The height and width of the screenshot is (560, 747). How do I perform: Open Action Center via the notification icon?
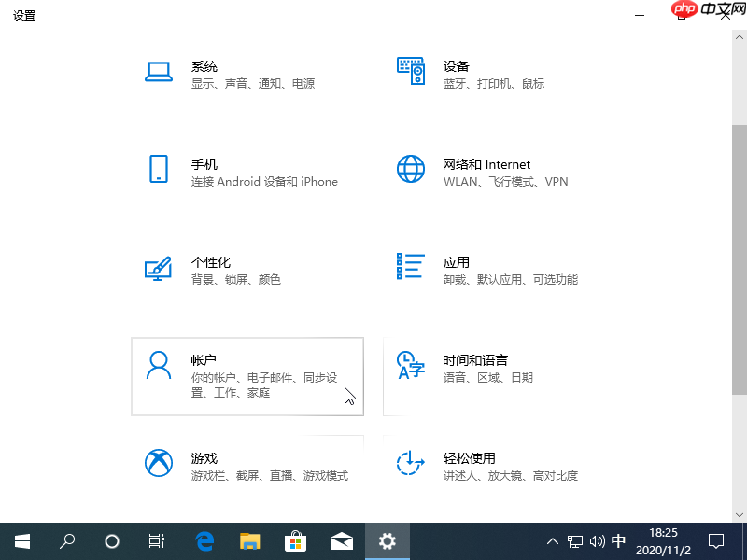715,540
